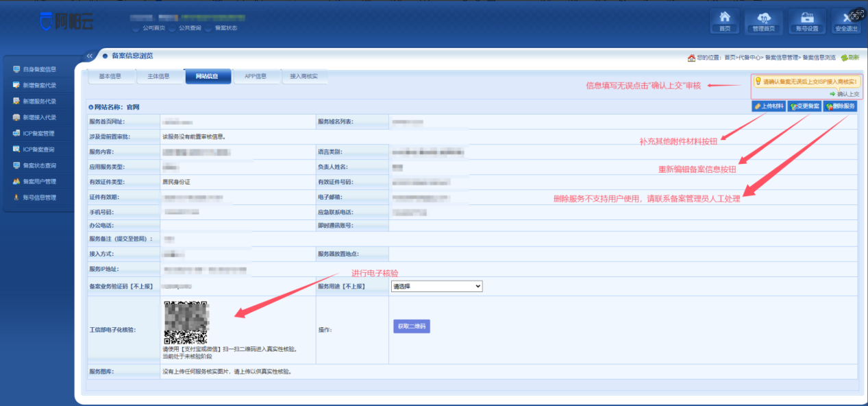This screenshot has height=406, width=868.
Task: Click the 首页 home icon in header
Action: pyautogui.click(x=725, y=21)
